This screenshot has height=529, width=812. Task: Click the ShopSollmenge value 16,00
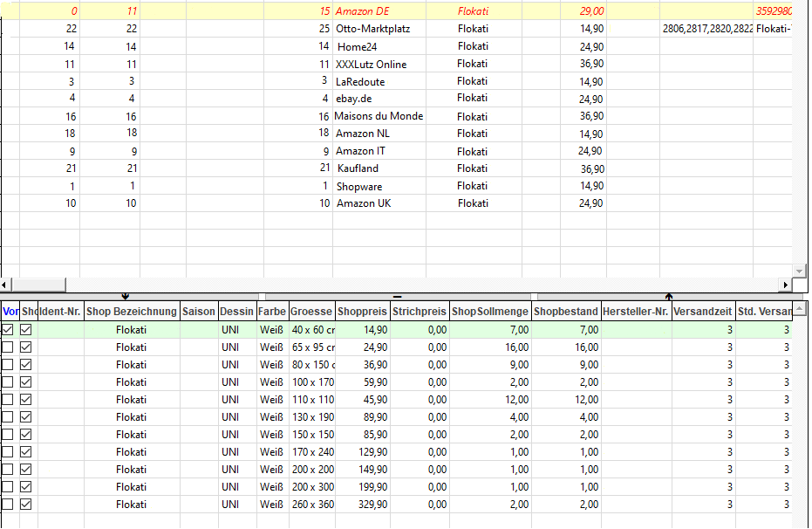pos(517,347)
